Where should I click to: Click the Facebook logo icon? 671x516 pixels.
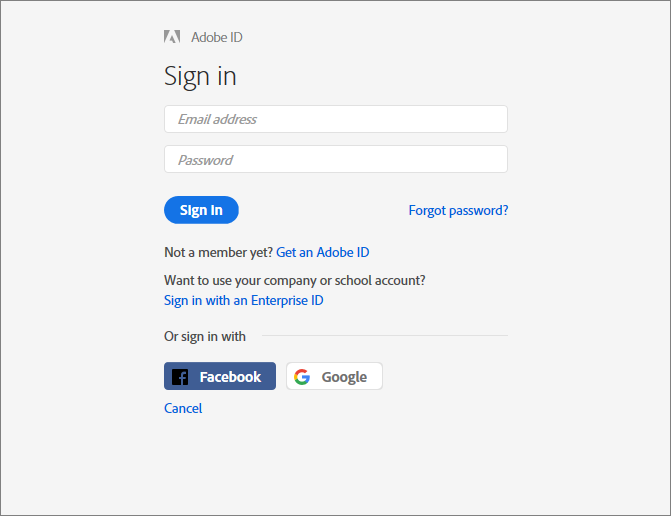click(x=180, y=377)
